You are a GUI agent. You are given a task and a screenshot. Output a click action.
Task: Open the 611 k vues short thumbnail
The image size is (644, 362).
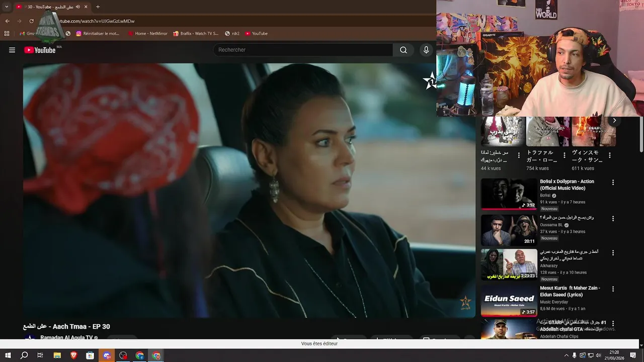pyautogui.click(x=593, y=131)
